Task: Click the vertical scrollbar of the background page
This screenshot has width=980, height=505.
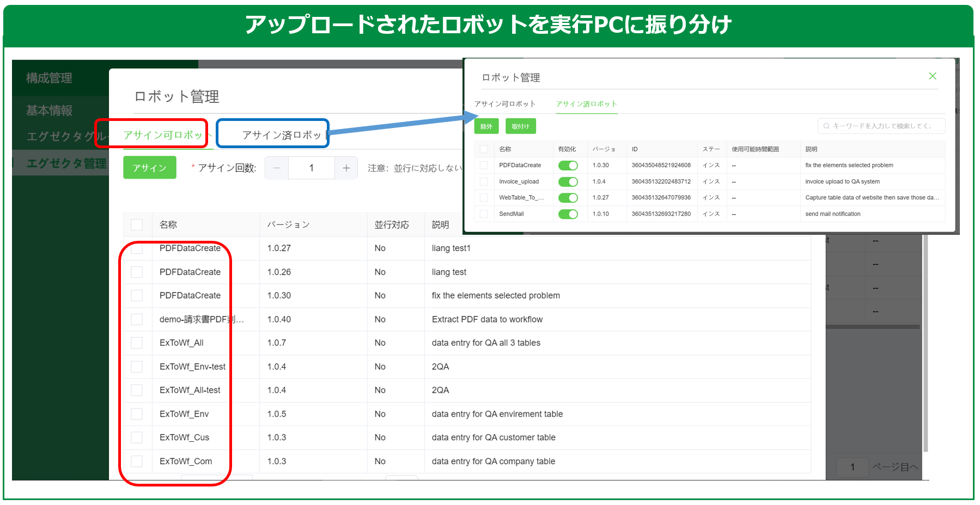Action: (926, 343)
